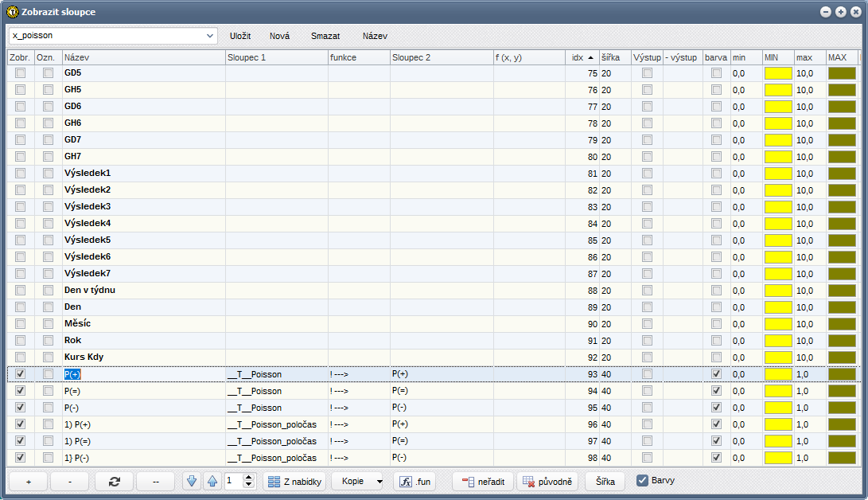The height and width of the screenshot is (500, 868).
Task: Click funkce cell in P(-) idx 95 row
Action: click(359, 408)
